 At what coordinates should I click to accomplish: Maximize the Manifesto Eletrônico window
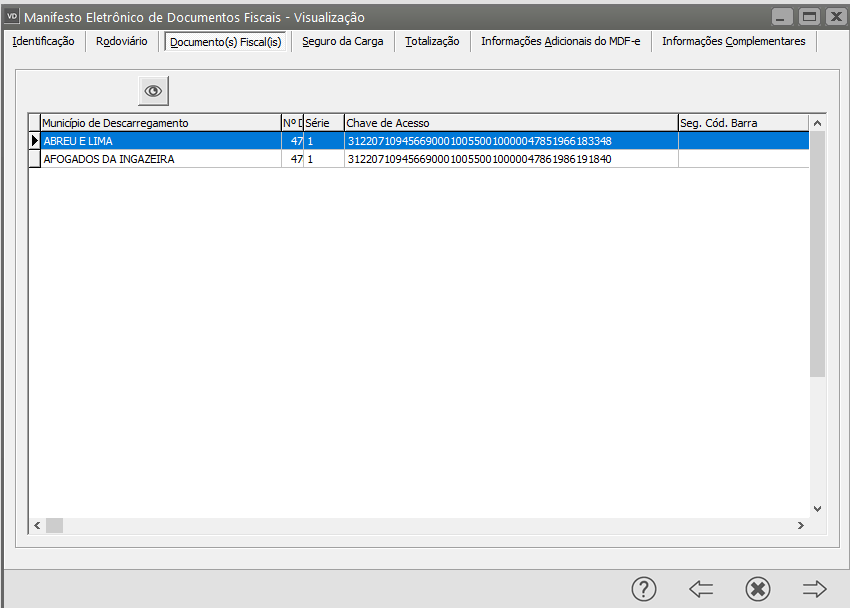pos(809,17)
